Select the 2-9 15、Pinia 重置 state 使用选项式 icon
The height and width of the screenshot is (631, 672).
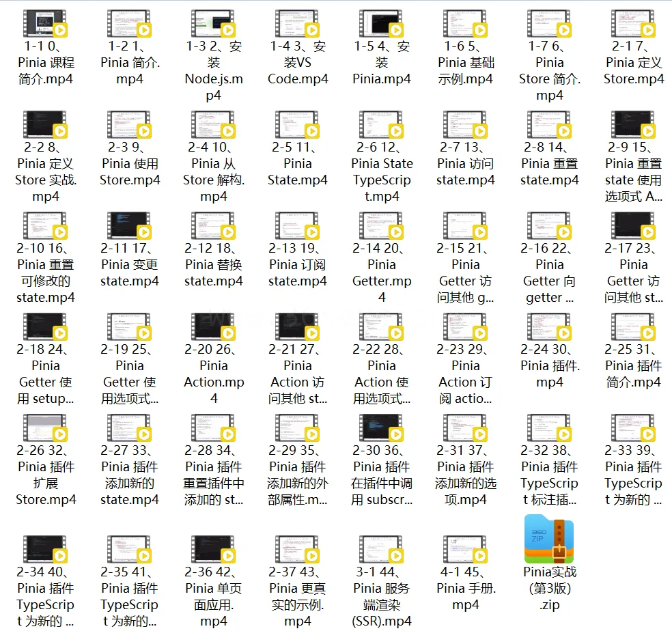point(634,124)
